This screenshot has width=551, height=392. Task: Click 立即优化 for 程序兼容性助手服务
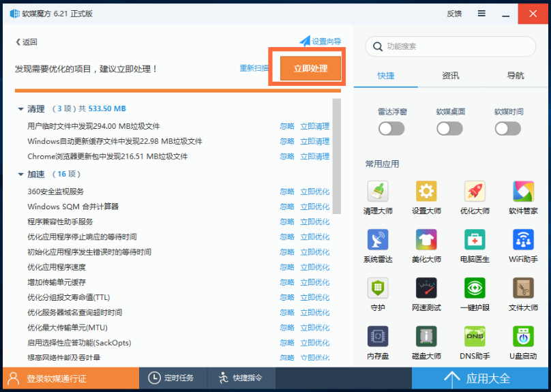[x=315, y=222]
